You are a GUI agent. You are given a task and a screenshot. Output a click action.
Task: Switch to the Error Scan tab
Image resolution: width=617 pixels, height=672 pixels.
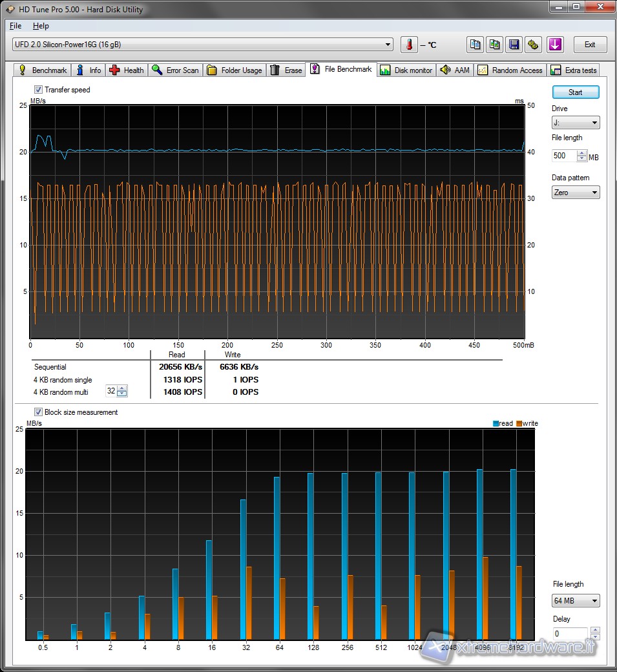point(175,70)
